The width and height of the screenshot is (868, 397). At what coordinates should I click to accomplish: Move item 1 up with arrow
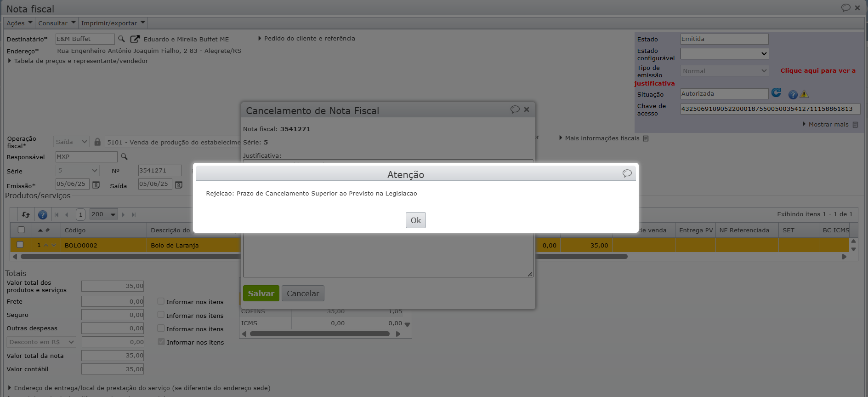[x=46, y=245]
